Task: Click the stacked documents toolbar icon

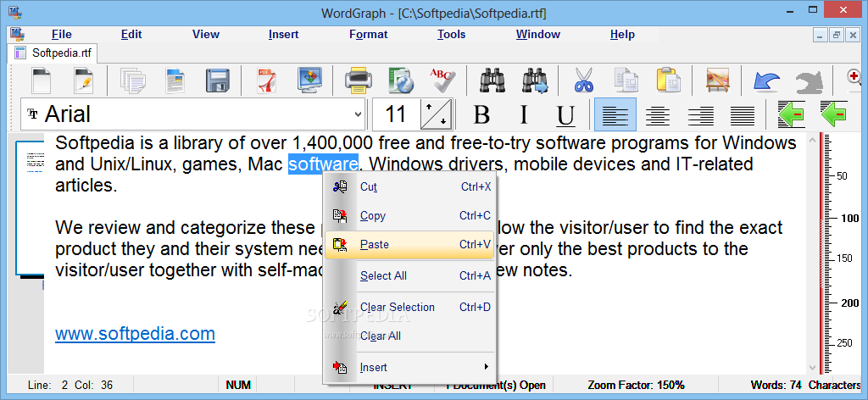Action: [x=133, y=81]
